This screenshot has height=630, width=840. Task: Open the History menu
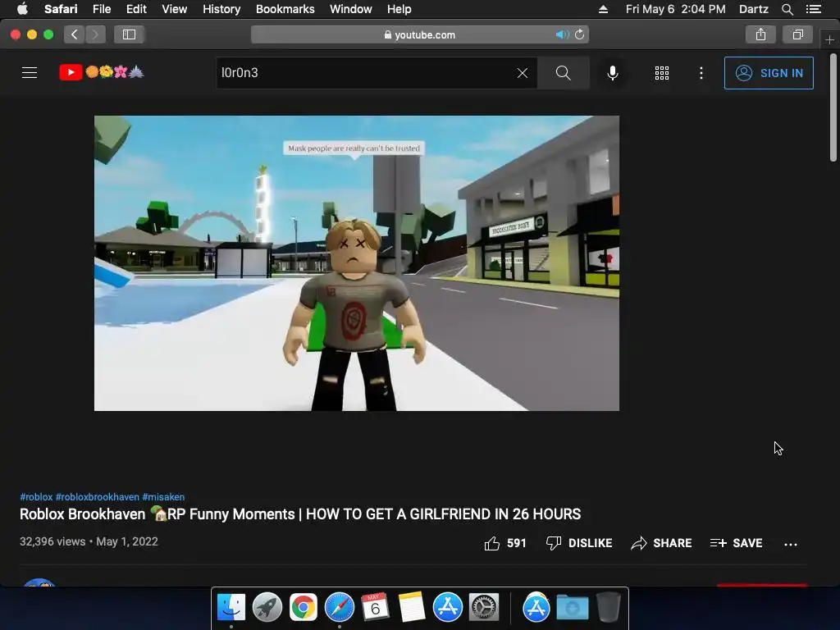[221, 9]
